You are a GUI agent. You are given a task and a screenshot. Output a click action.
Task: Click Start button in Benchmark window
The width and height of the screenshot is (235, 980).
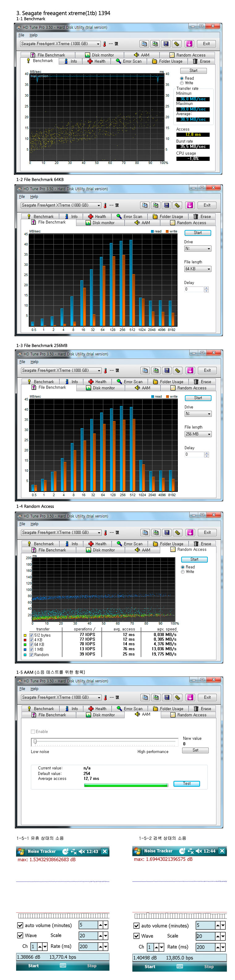click(x=194, y=70)
